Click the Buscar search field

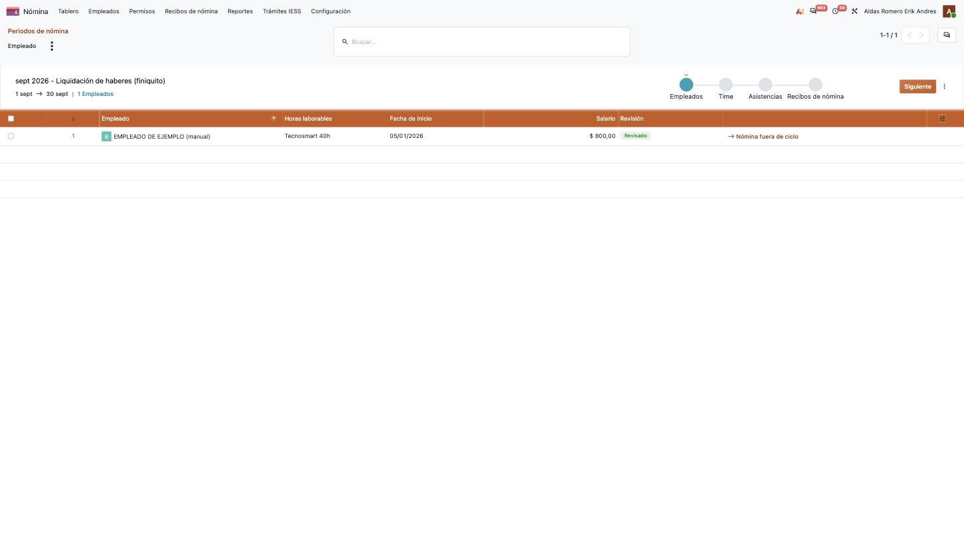tap(482, 42)
